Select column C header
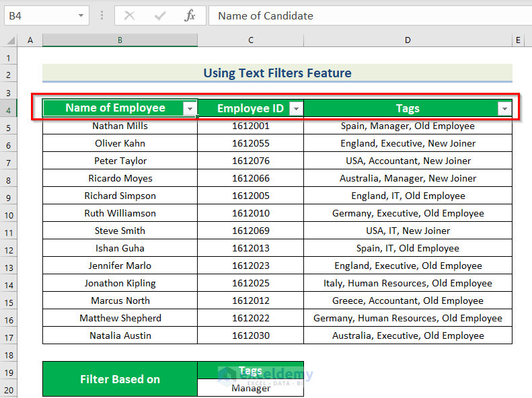This screenshot has height=398, width=532. tap(250, 40)
